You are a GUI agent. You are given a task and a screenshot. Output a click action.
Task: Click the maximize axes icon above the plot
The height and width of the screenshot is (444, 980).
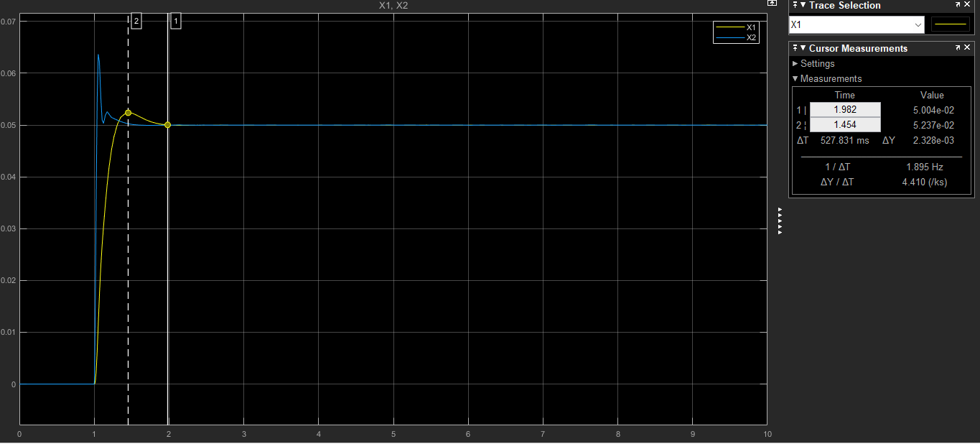click(773, 4)
